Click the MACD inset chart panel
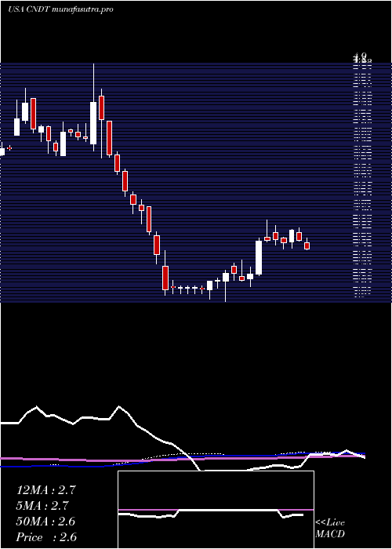 (x=216, y=510)
